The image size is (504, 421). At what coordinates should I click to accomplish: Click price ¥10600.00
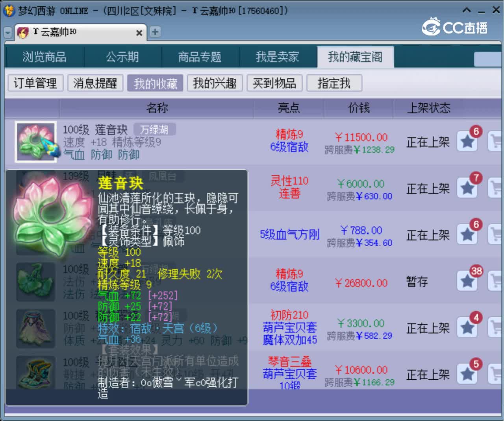click(361, 370)
